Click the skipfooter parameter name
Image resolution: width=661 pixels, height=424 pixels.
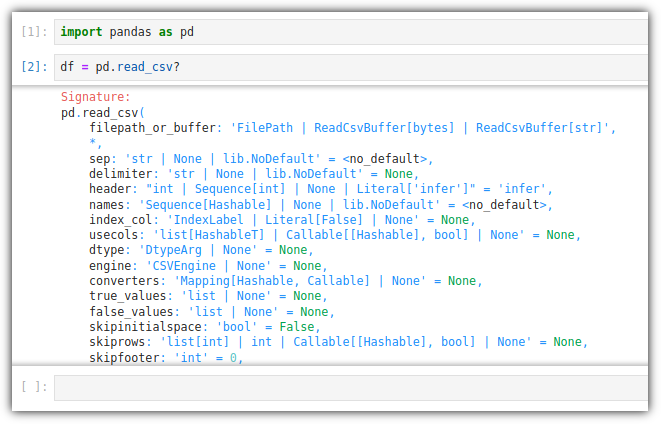point(124,358)
